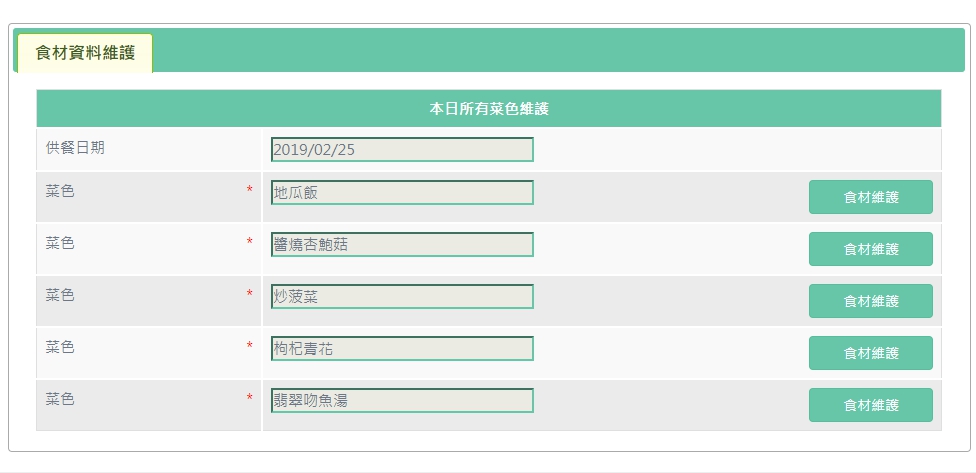Click the 菜色 label beside 醬燒杏鮑菇
The height and width of the screenshot is (473, 976).
[60, 243]
